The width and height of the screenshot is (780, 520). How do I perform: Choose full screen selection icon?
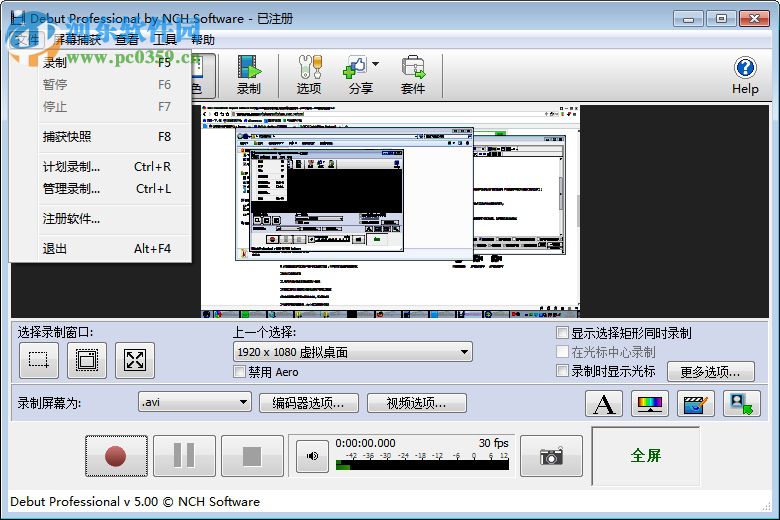coord(135,360)
